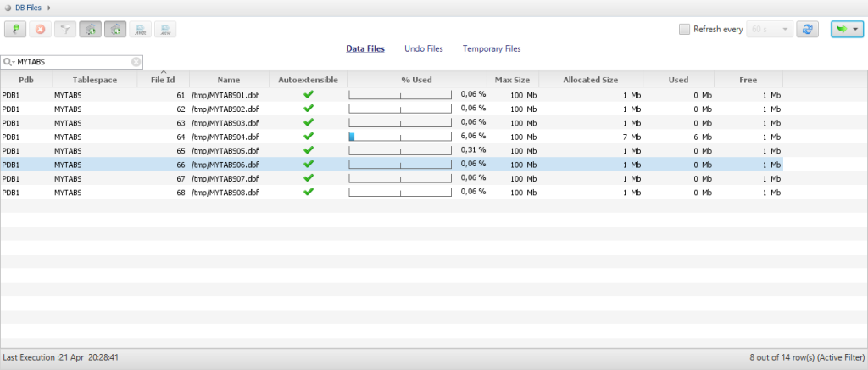Screen dimensions: 868x370
Task: Enable the Refresh every checkbox
Action: click(x=684, y=30)
